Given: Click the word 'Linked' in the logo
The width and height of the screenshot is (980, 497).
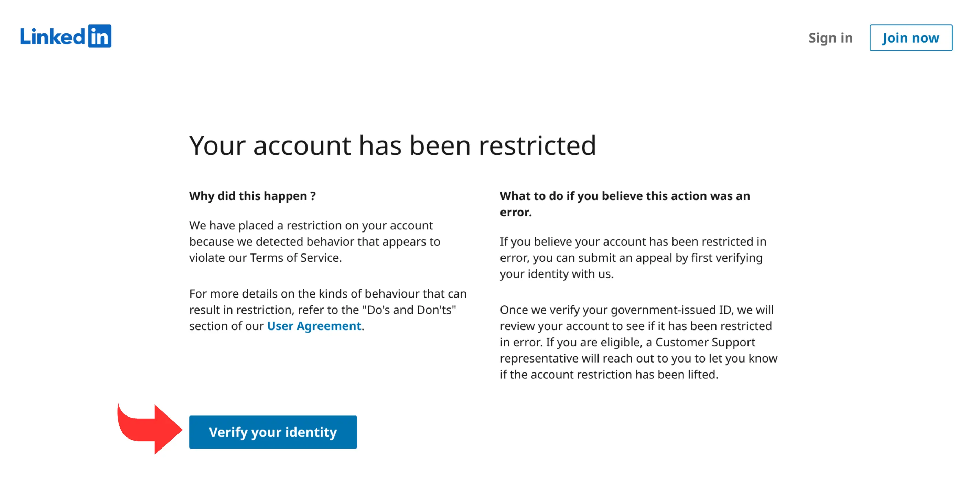Looking at the screenshot, I should pyautogui.click(x=53, y=36).
